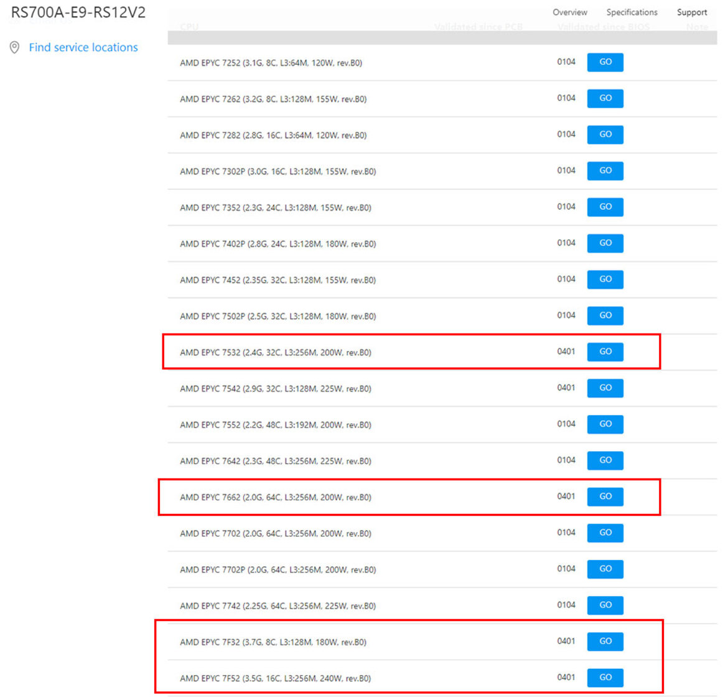Image resolution: width=728 pixels, height=700 pixels.
Task: Click GO for AMD EPYC 7F32
Action: point(605,642)
